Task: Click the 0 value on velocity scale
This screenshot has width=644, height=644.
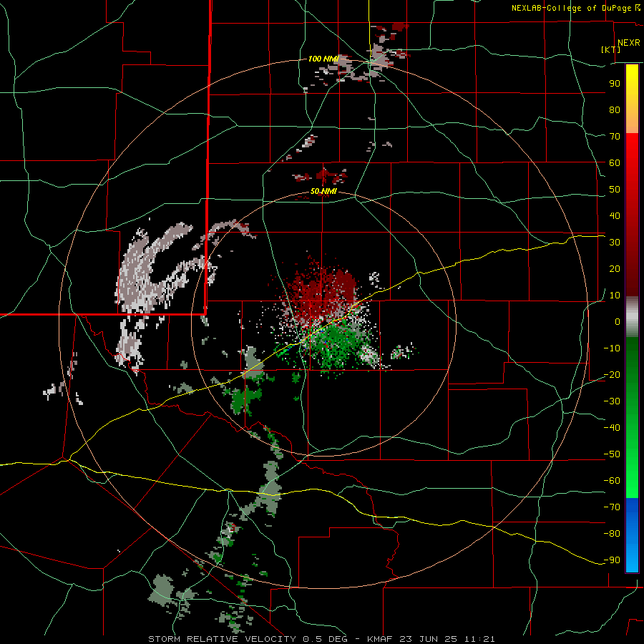Action: [618, 321]
